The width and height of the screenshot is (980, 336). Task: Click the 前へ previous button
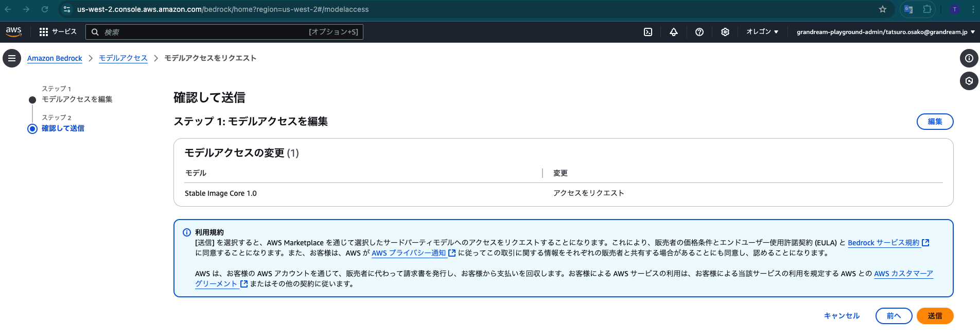(894, 316)
